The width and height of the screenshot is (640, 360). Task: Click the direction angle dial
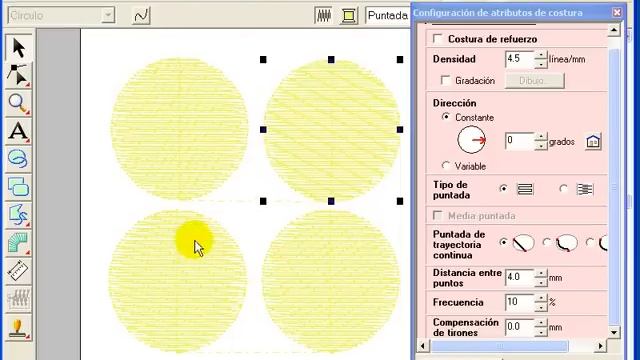471,140
